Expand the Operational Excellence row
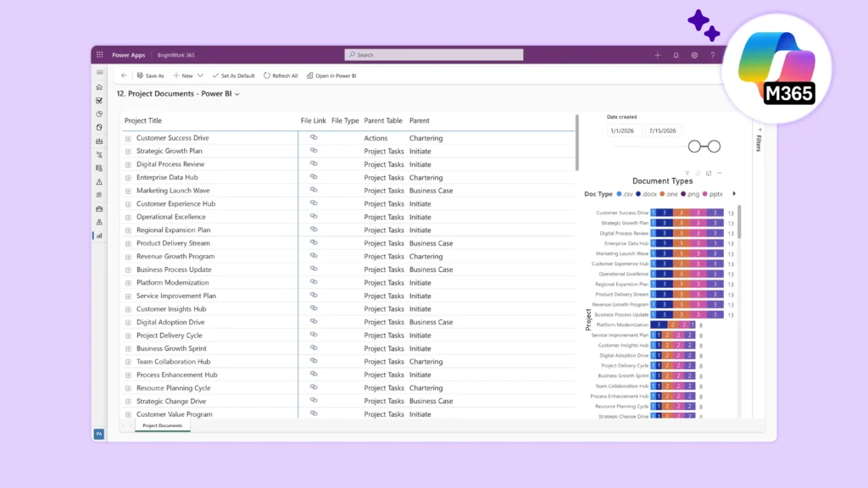 pyautogui.click(x=129, y=218)
